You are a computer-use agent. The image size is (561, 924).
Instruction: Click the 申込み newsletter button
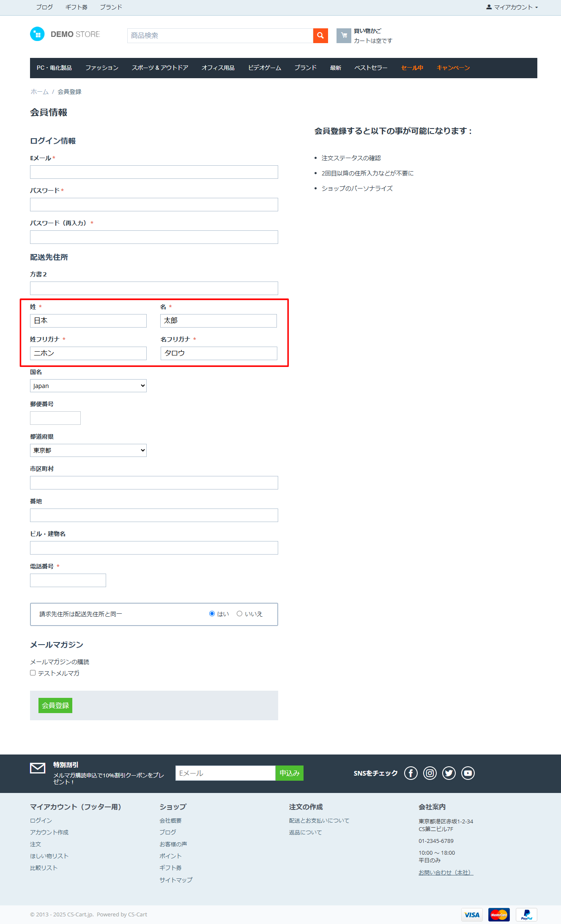tap(289, 773)
